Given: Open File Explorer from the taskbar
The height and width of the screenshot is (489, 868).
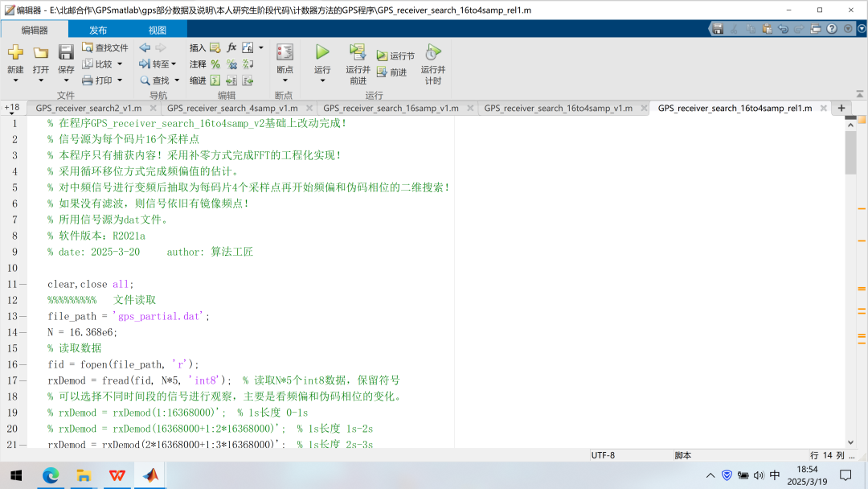Looking at the screenshot, I should (x=84, y=475).
